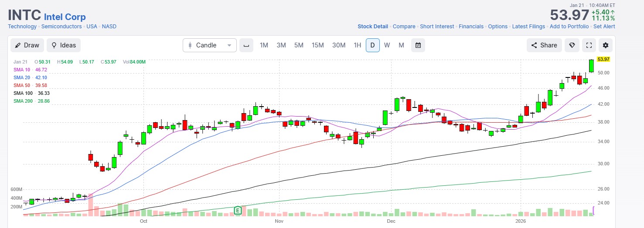Go to the Options tab link
Viewport: 644px width, 228px height.
pyautogui.click(x=497, y=27)
